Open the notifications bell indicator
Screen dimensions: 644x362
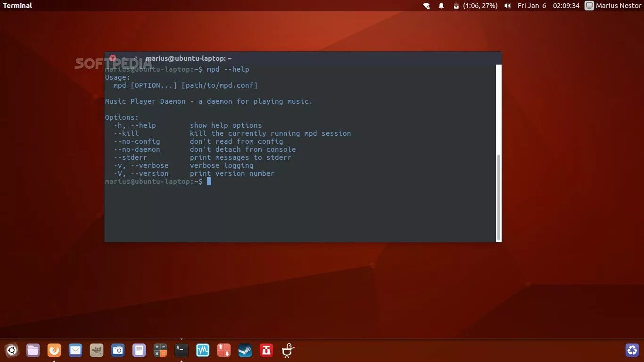[x=441, y=6]
